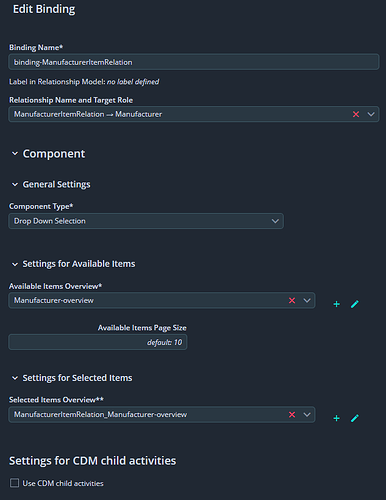
Task: Clear the Manufacturer-overview selection
Action: click(292, 300)
